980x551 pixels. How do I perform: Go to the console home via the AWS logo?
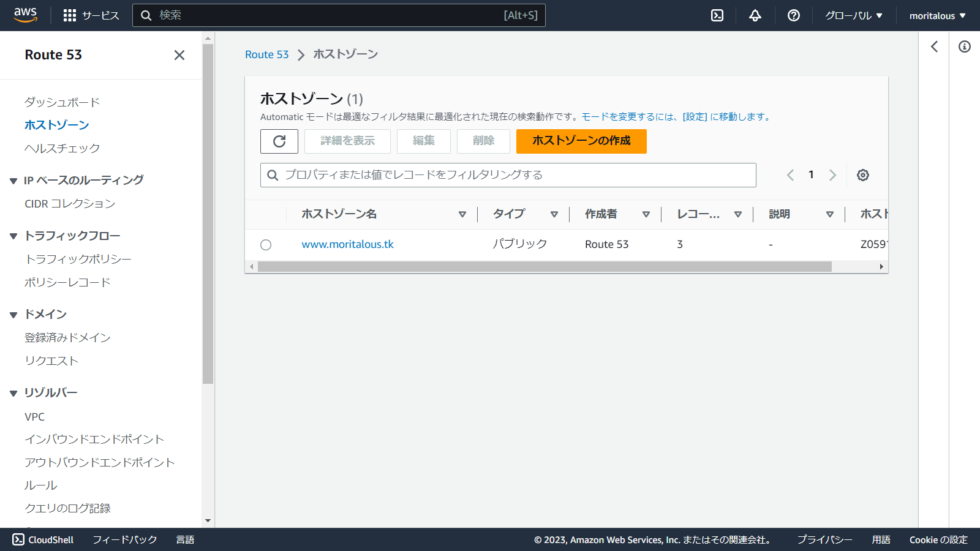click(x=23, y=15)
